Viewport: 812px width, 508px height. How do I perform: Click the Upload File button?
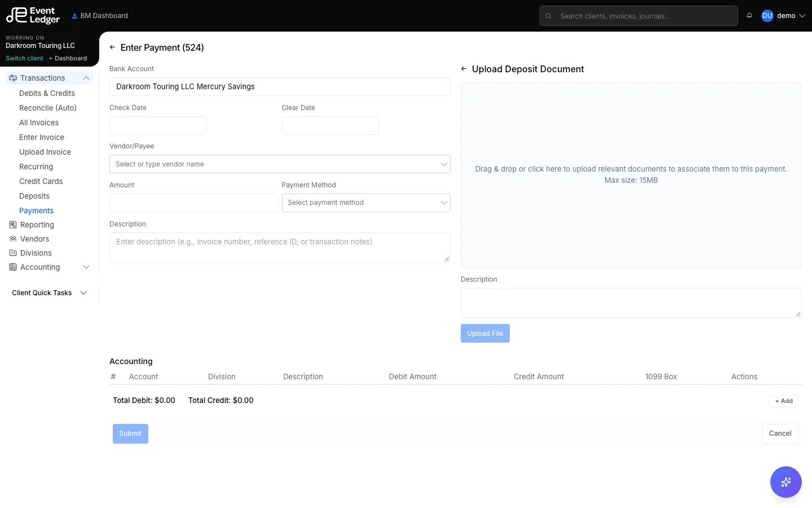click(485, 334)
